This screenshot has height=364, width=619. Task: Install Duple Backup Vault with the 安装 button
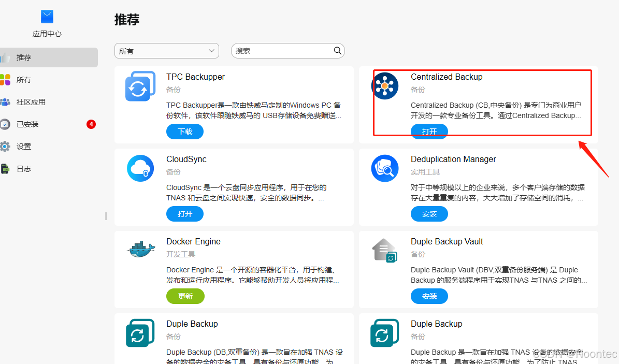click(429, 296)
